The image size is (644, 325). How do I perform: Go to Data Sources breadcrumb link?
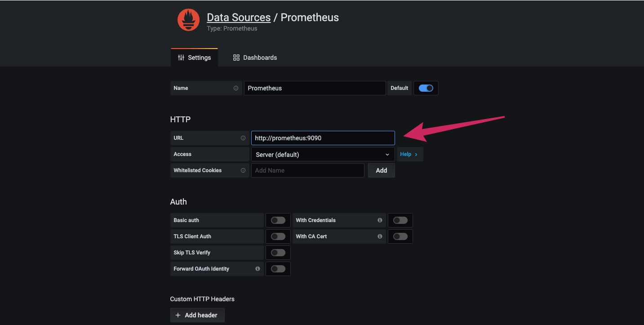239,18
